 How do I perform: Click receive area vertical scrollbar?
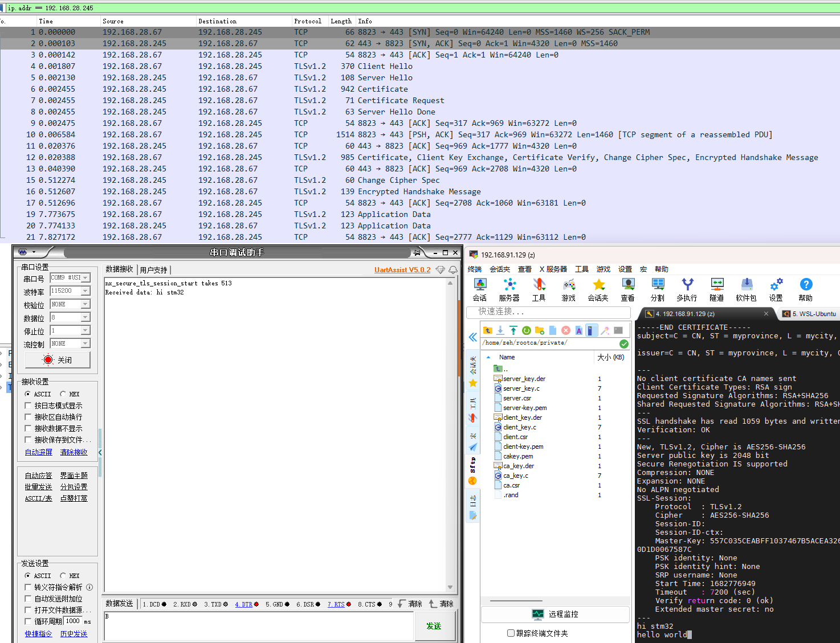[450, 436]
